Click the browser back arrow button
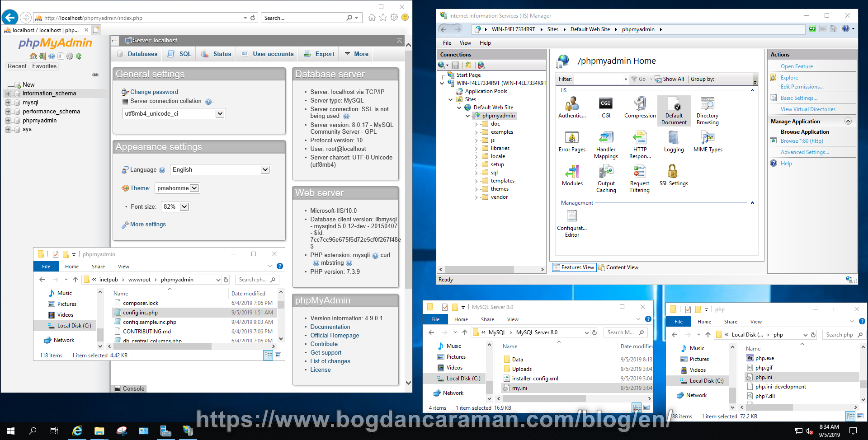 (10, 18)
